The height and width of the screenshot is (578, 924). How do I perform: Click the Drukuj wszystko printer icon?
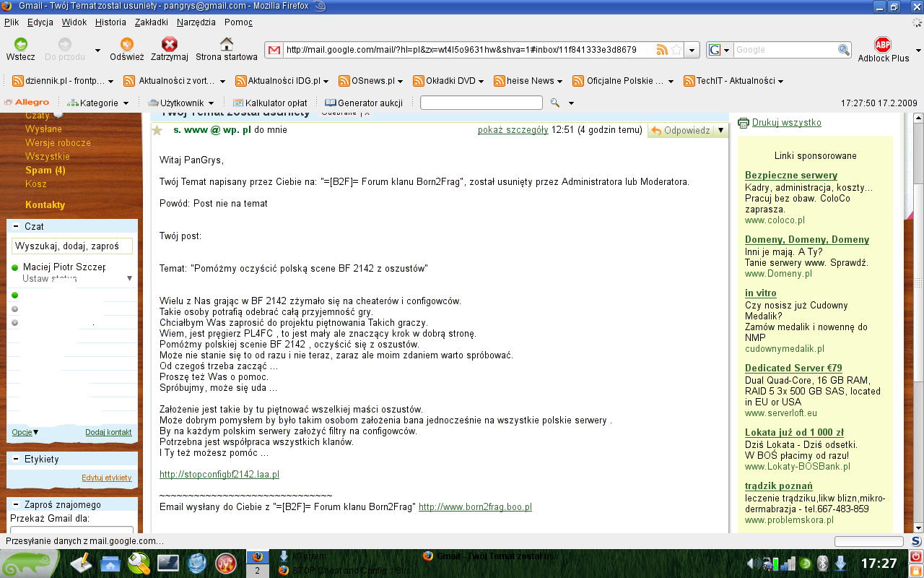(x=744, y=123)
